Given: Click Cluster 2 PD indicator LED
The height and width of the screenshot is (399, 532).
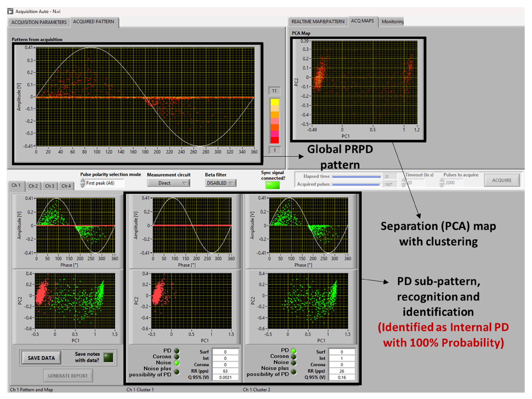Looking at the screenshot, I should (293, 351).
